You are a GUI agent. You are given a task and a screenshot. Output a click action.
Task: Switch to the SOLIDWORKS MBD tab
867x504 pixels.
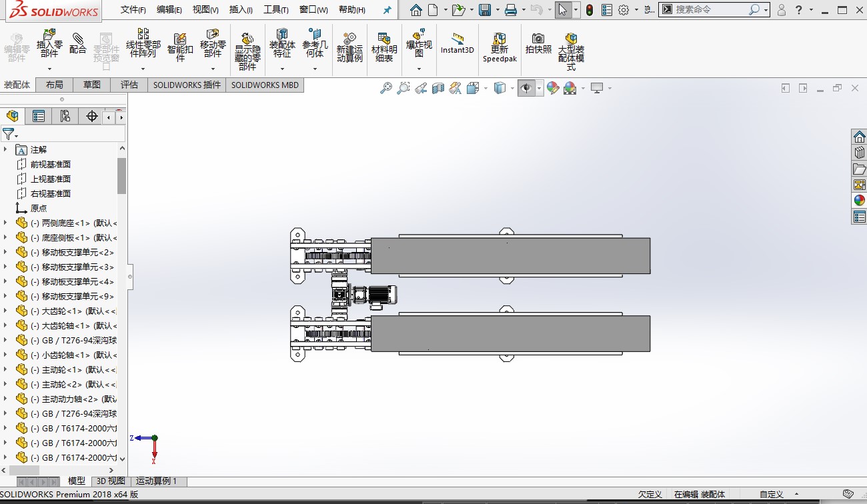pos(265,85)
